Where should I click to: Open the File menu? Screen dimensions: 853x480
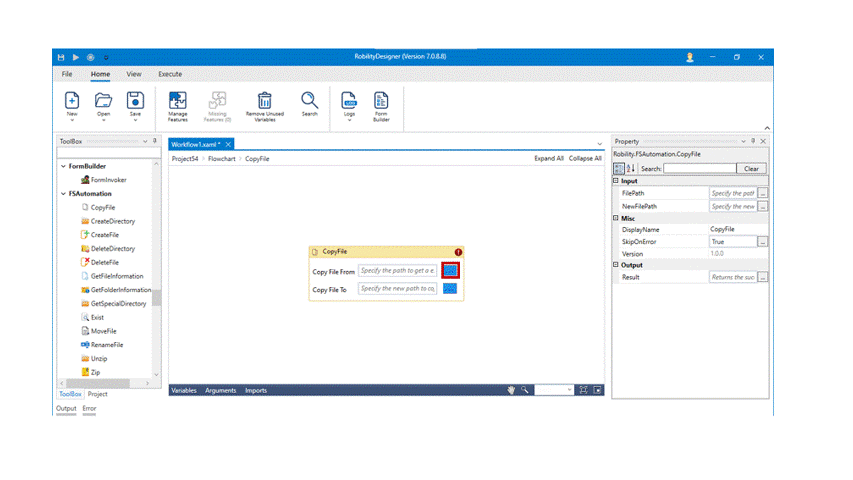67,74
